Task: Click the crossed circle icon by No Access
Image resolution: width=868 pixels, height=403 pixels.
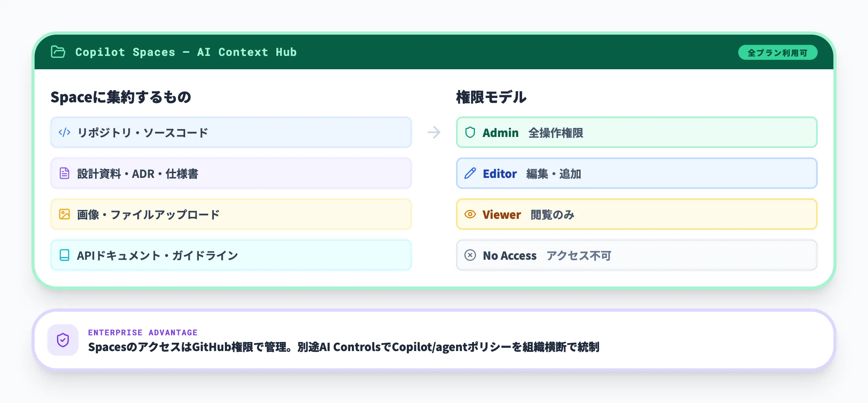Action: [470, 255]
